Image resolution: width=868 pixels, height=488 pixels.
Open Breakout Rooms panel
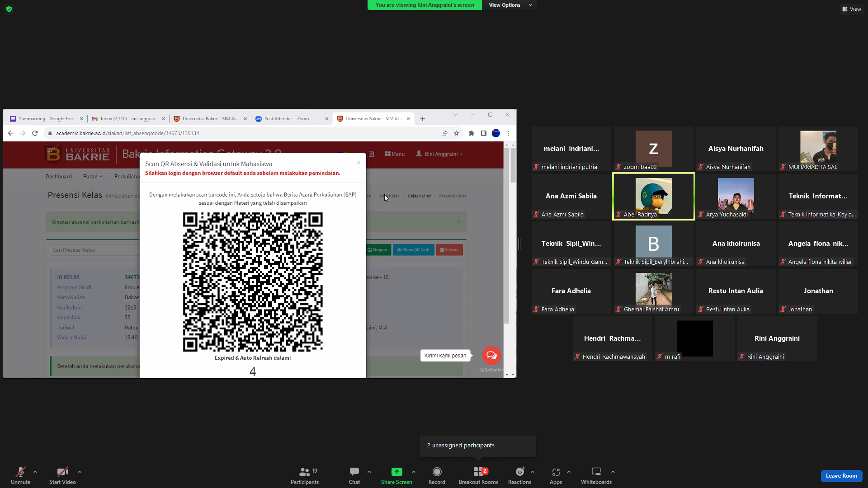pos(478,475)
